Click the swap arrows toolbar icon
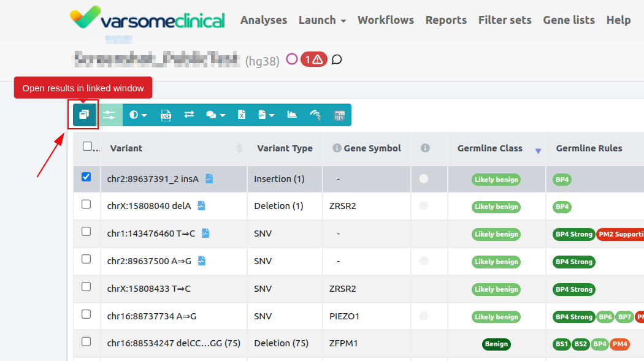This screenshot has width=644, height=361. pyautogui.click(x=189, y=115)
